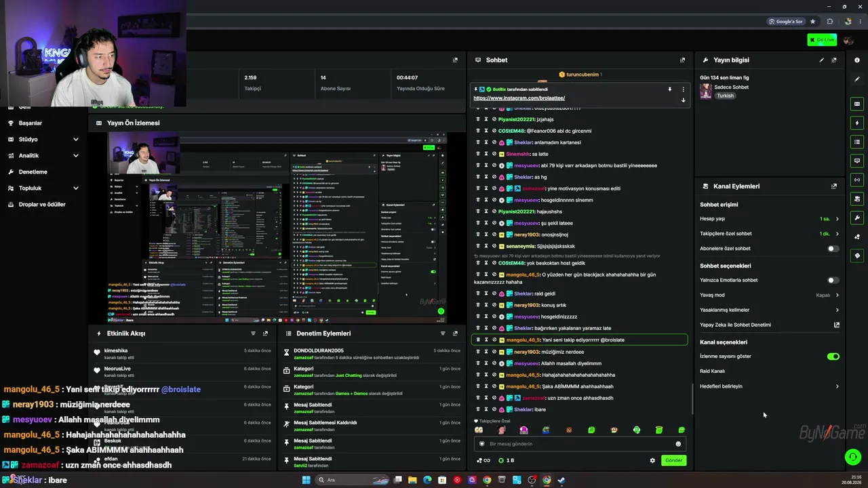Open the emoji picker in the message box
Viewport: 868px width, 488px height.
point(678,444)
